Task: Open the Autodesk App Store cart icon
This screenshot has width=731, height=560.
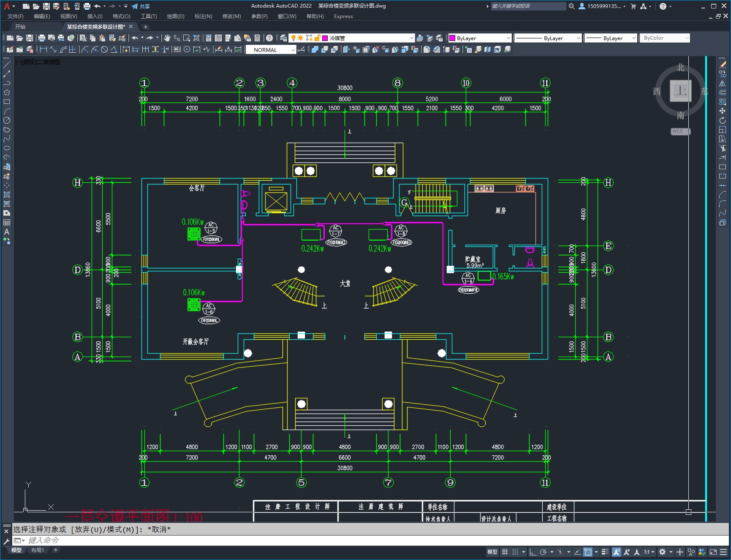Action: [x=633, y=6]
